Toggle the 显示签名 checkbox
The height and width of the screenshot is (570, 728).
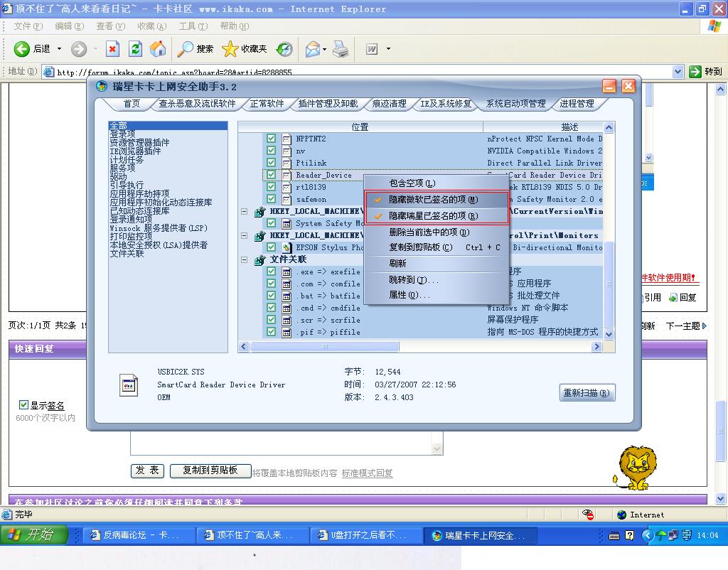pos(23,404)
